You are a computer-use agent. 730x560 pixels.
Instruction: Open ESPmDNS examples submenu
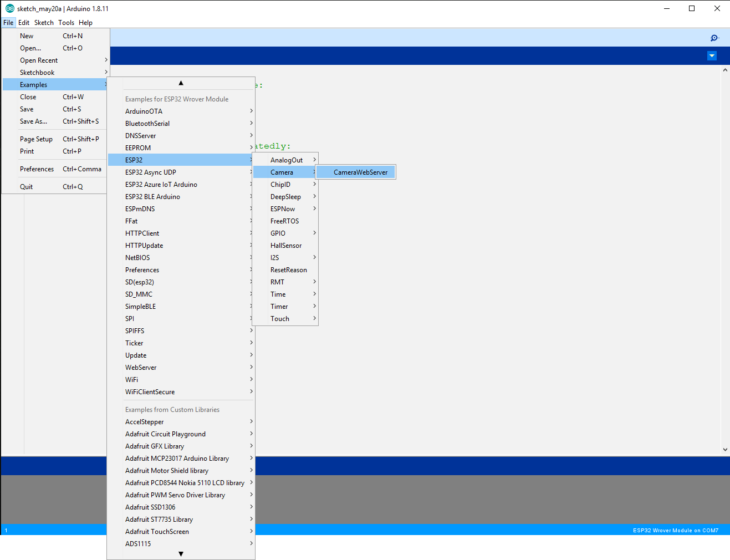tap(181, 209)
